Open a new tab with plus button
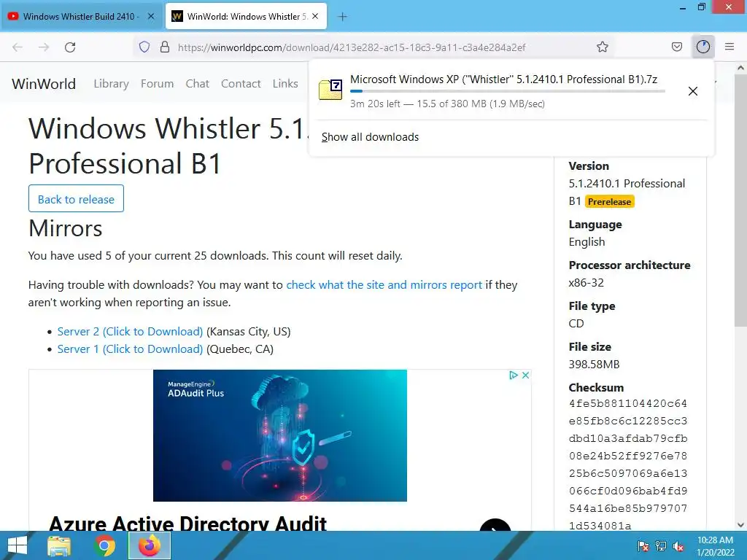Image resolution: width=747 pixels, height=560 pixels. 342,17
